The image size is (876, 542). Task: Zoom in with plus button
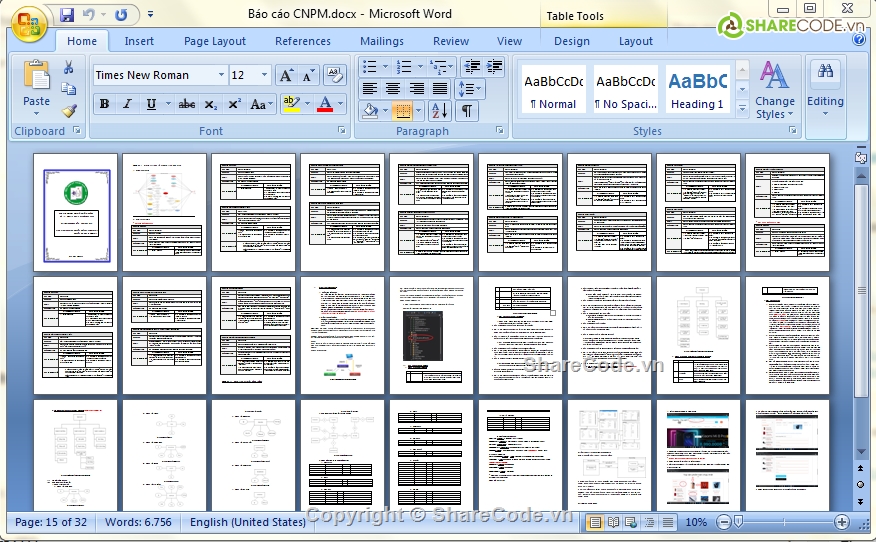coord(841,522)
